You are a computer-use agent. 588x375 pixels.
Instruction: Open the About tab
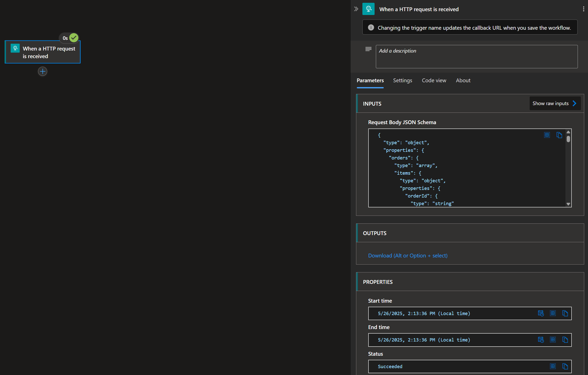(x=463, y=80)
